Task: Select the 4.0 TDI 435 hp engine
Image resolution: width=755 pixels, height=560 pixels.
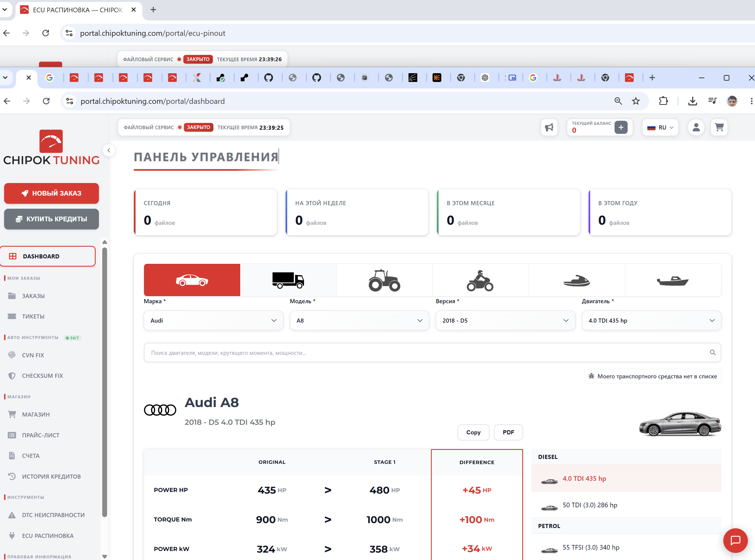Action: pyautogui.click(x=626, y=478)
